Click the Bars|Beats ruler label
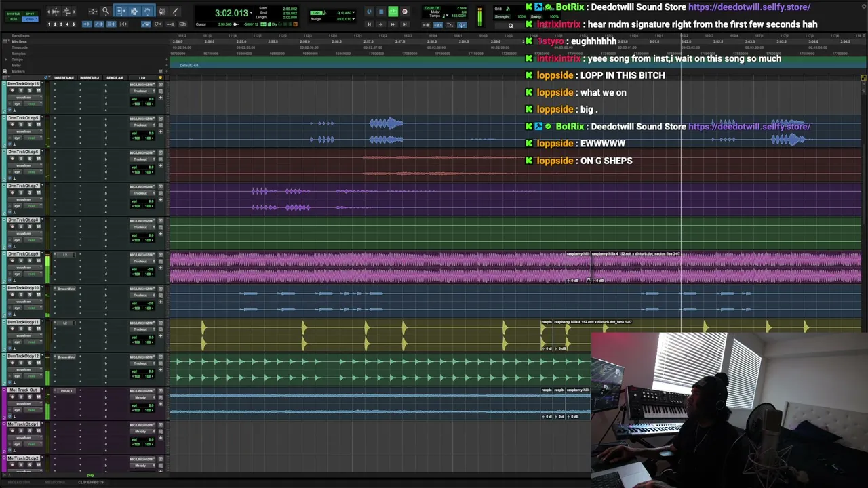Viewport: 868px width, 488px height. (x=20, y=36)
